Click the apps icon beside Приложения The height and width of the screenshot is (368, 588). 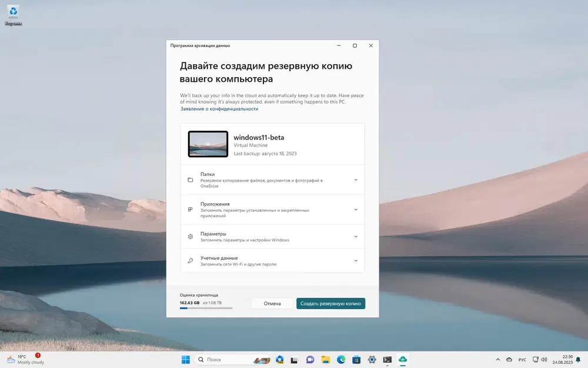pyautogui.click(x=191, y=210)
